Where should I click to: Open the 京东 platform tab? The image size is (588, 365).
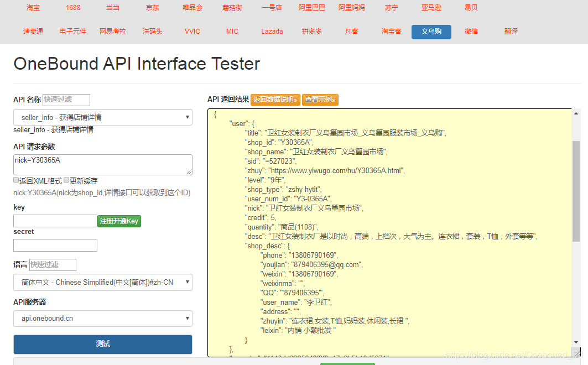(x=153, y=8)
